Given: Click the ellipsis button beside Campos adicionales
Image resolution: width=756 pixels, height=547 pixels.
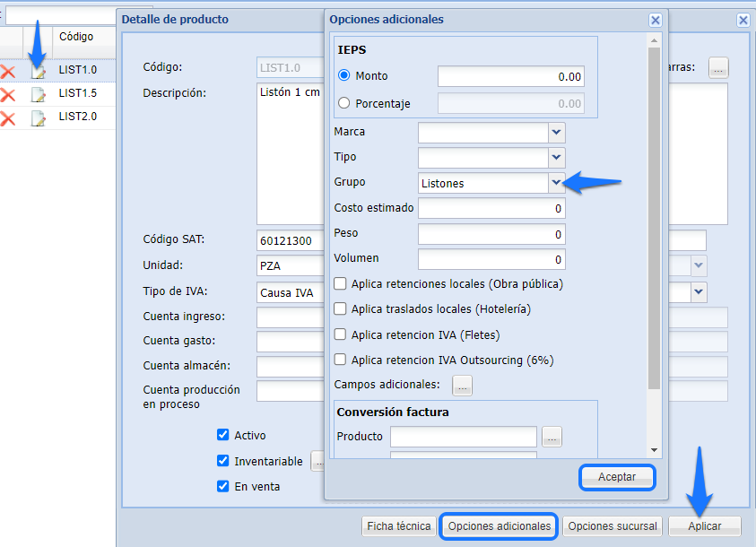Looking at the screenshot, I should (462, 386).
